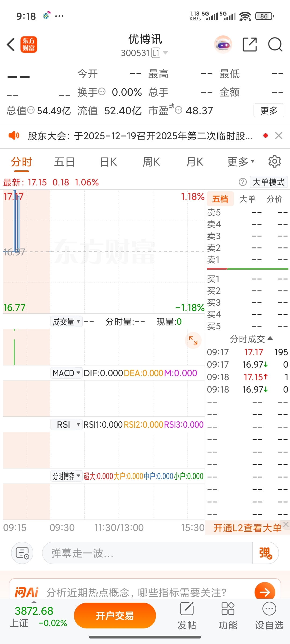Viewport: 290px width, 644px height.
Task: Open the 发帖 post icon
Action: (x=187, y=616)
